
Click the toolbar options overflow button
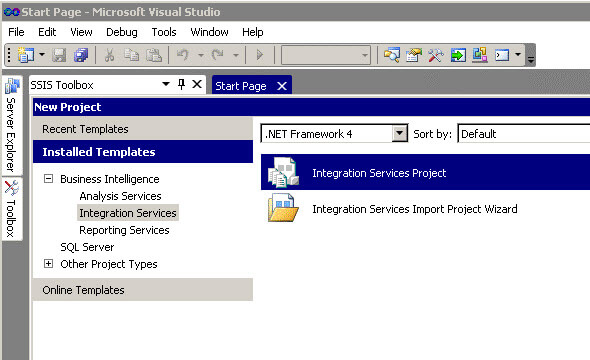[x=531, y=55]
